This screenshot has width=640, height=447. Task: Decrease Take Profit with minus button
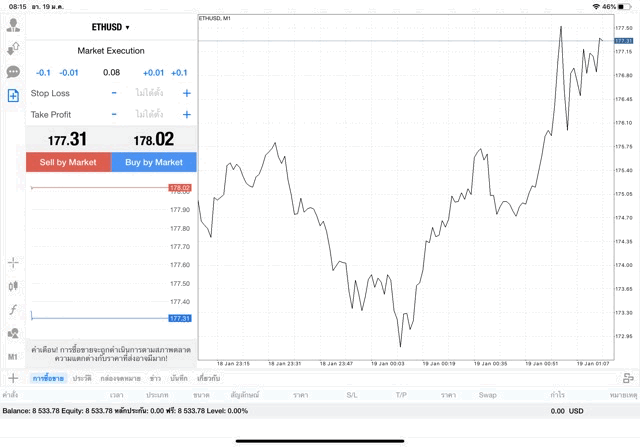[114, 115]
